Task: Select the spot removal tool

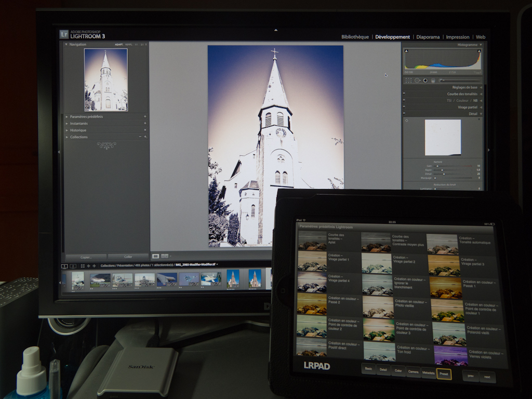Action: click(x=417, y=81)
